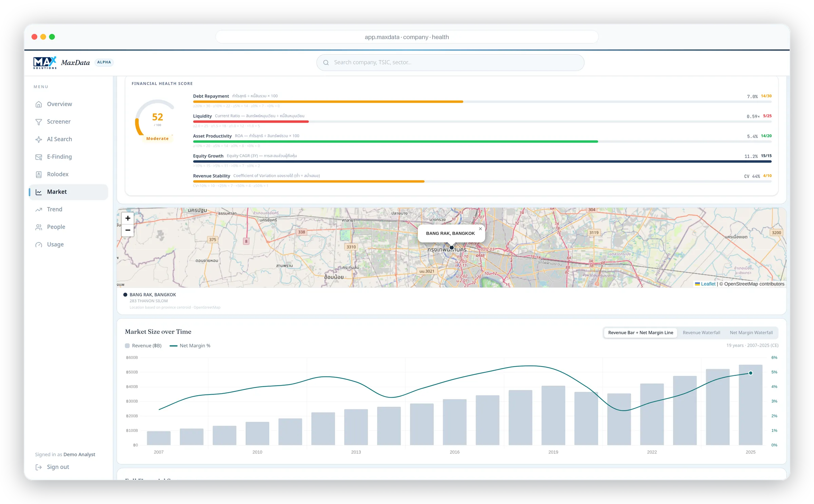Zoom in on the map
The height and width of the screenshot is (504, 814).
pos(128,218)
